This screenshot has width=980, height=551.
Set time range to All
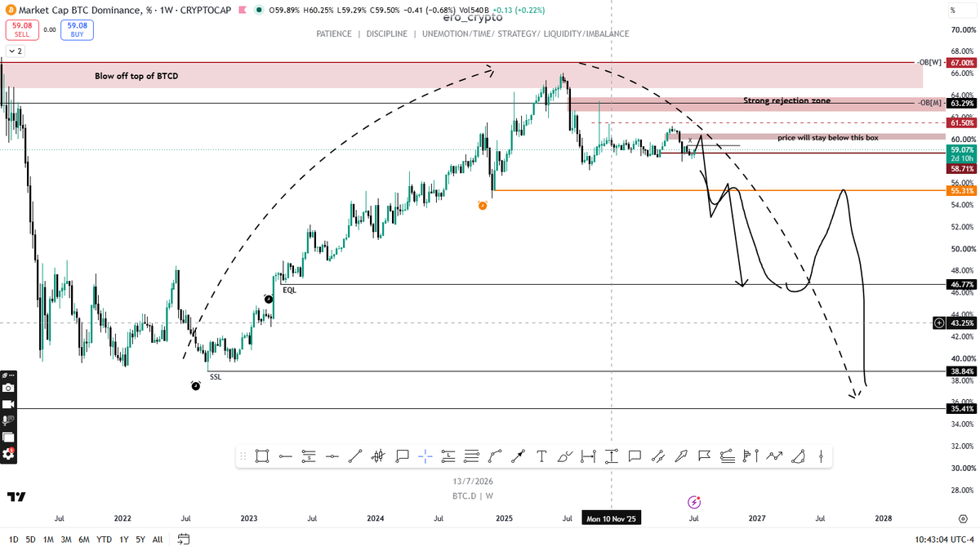158,539
